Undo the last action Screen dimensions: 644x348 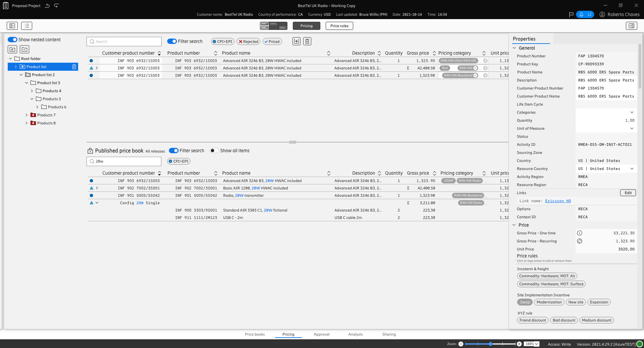(x=47, y=6)
